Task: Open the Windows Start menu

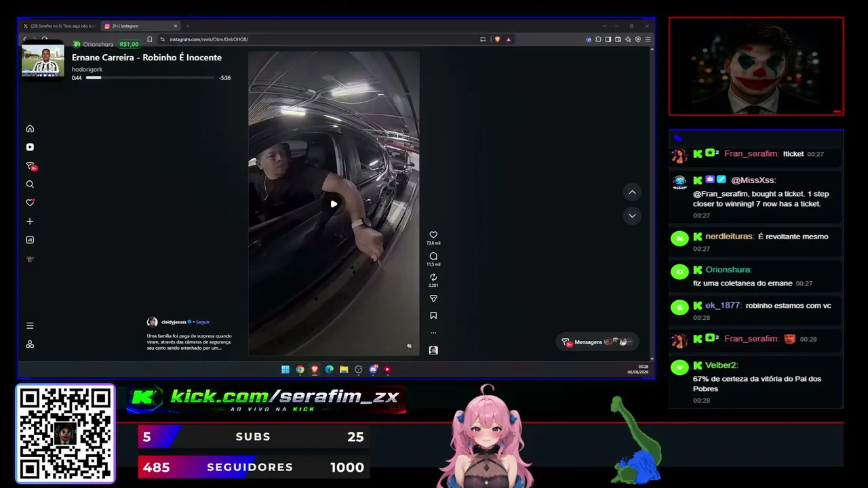Action: coord(285,369)
